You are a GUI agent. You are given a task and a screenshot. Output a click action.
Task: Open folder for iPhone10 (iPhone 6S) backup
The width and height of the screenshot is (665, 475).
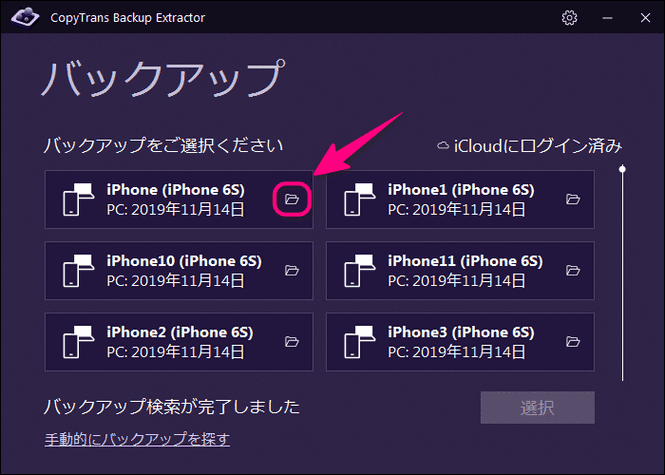292,270
